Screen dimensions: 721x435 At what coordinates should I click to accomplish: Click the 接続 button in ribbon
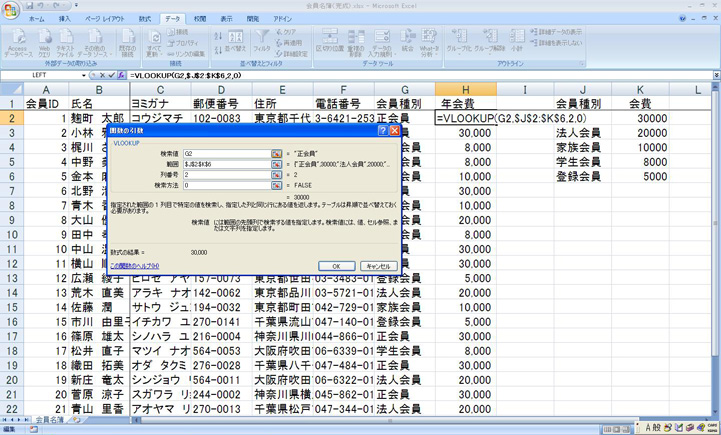point(177,32)
